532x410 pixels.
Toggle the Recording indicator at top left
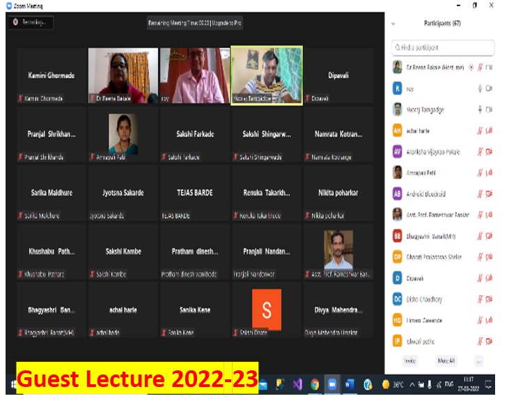(x=31, y=22)
